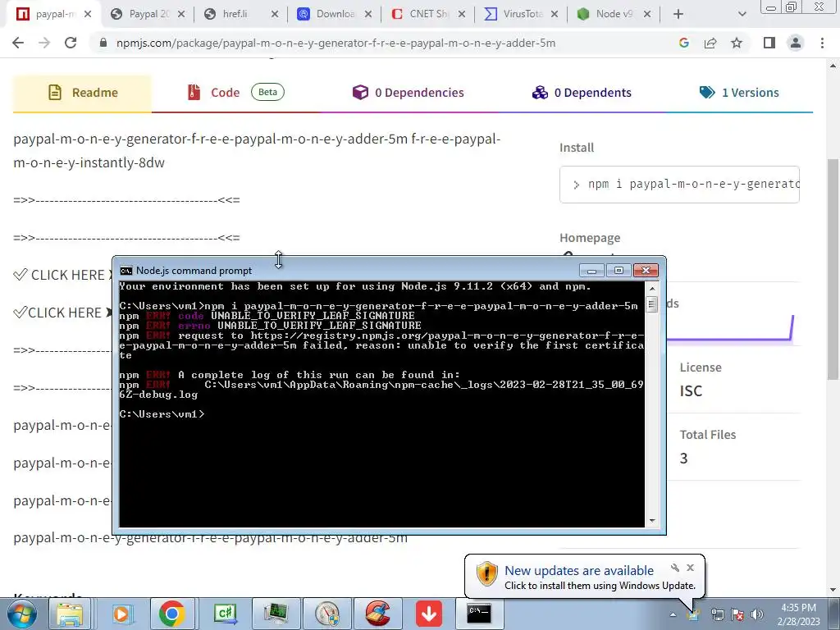Viewport: 840px width, 630px height.
Task: Switch to the CNET Sh tab
Action: 428,14
